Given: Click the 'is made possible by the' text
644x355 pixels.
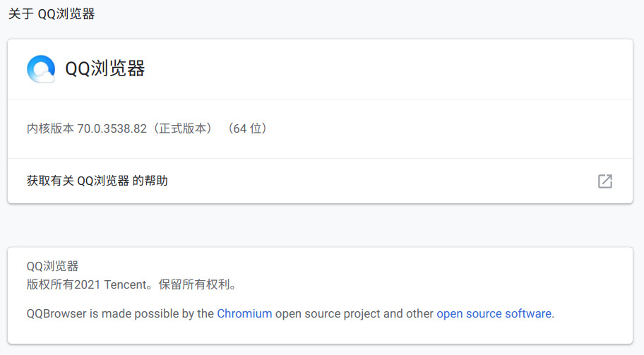Looking at the screenshot, I should [152, 313].
